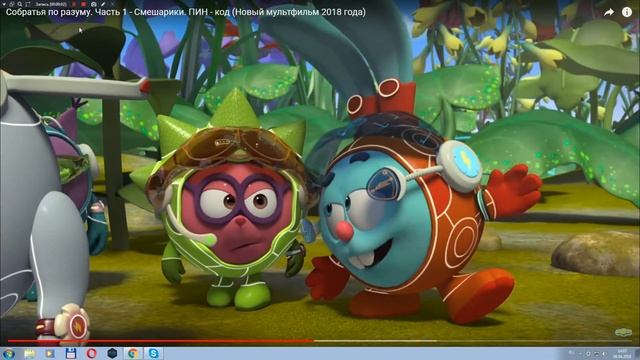Switch to Google Chrome on the taskbar

point(133,353)
